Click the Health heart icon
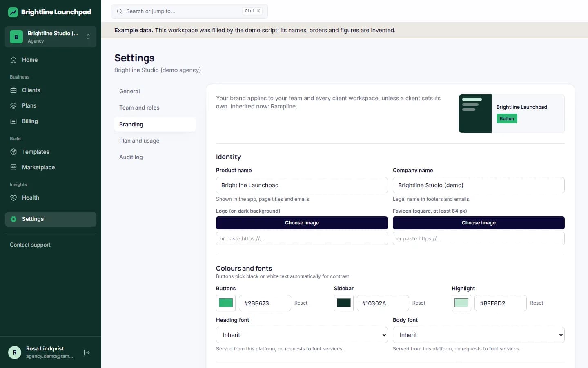This screenshot has width=588, height=368. (13, 197)
